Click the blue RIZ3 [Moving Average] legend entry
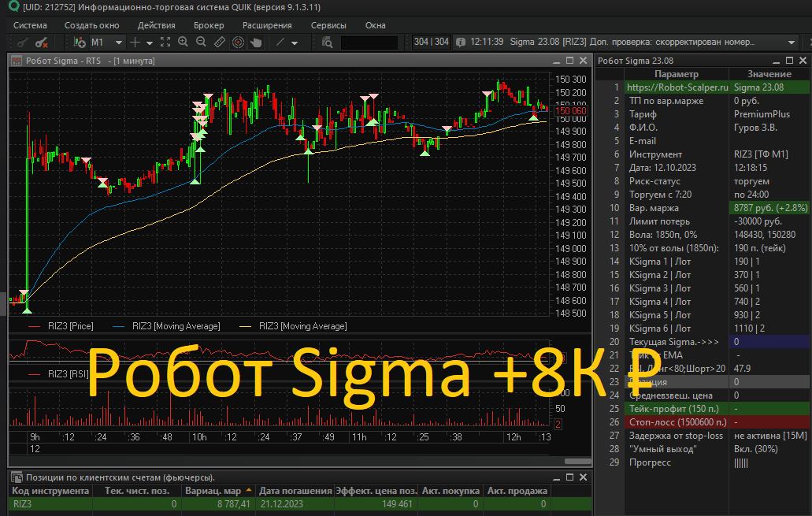The width and height of the screenshot is (812, 516). point(166,326)
